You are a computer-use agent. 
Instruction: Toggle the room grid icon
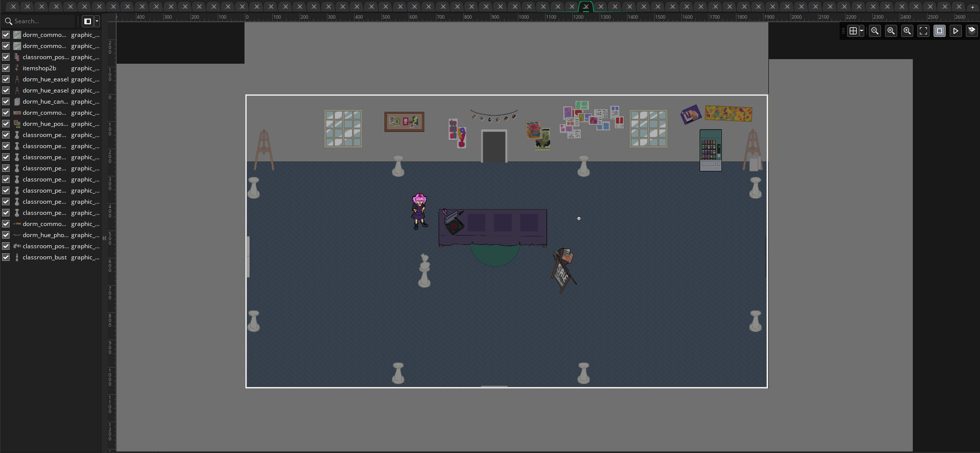[853, 31]
